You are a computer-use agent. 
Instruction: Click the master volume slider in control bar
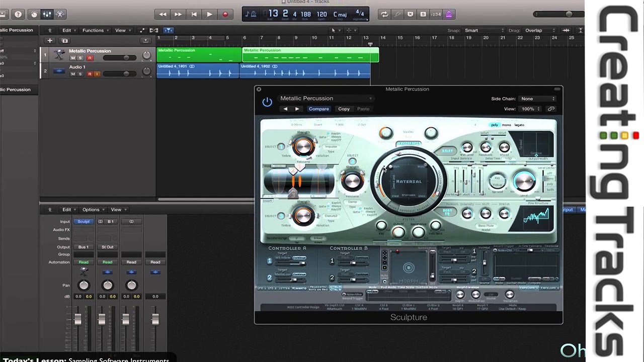coord(558,14)
